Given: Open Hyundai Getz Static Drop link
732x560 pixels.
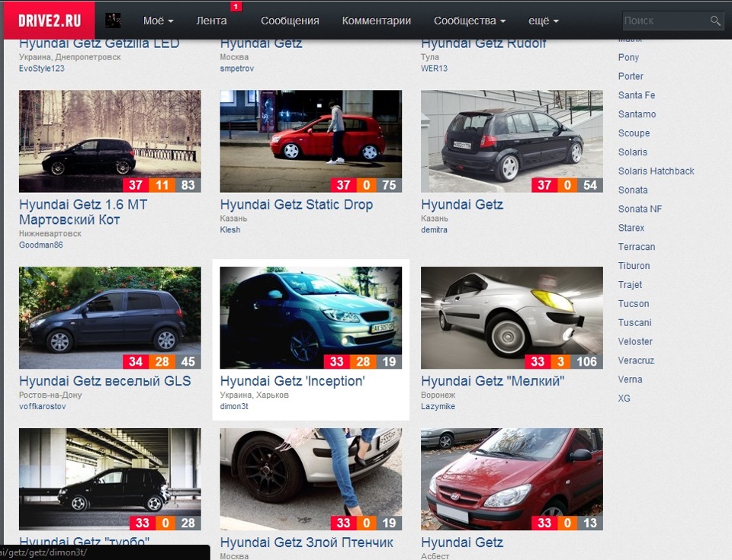Looking at the screenshot, I should (297, 204).
